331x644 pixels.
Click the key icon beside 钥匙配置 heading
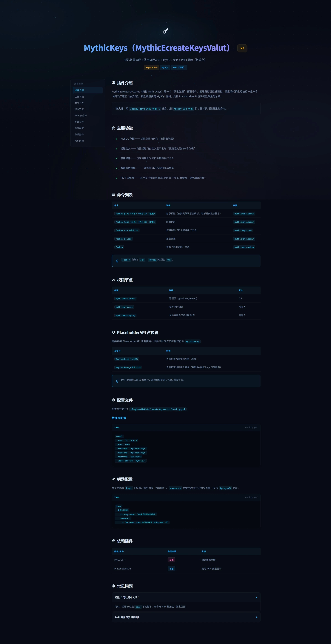pyautogui.click(x=113, y=479)
